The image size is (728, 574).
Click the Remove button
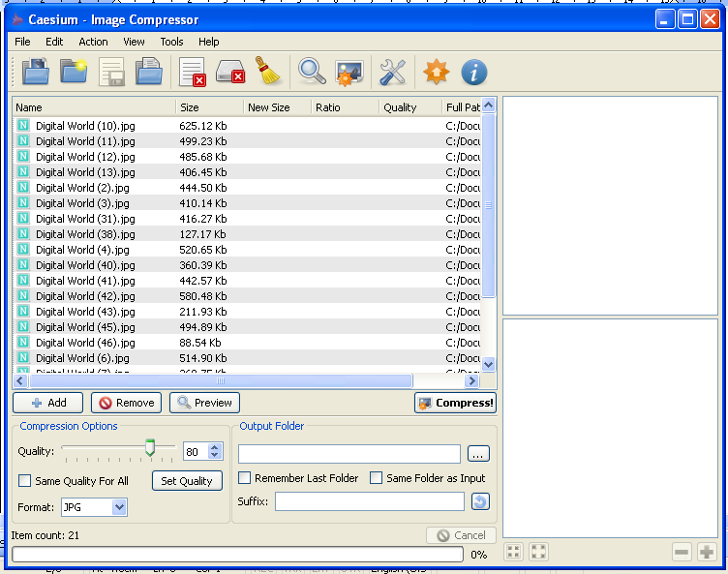pyautogui.click(x=126, y=403)
